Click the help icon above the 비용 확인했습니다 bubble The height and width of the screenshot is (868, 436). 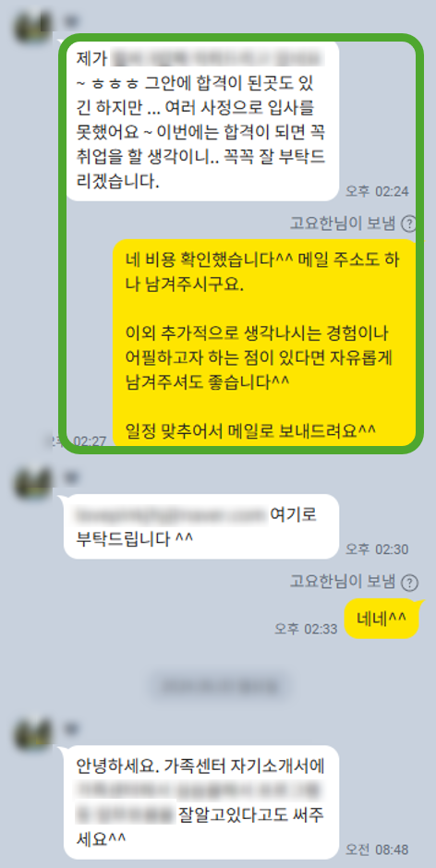409,223
